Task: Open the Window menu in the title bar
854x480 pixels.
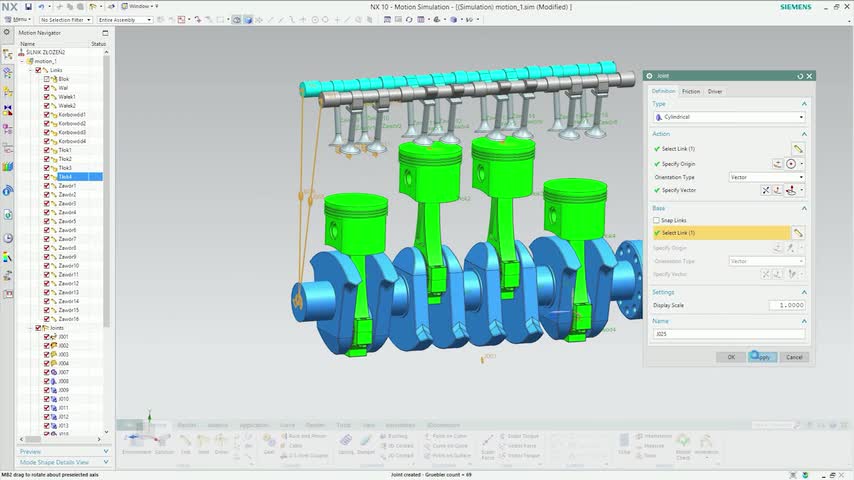Action: click(141, 7)
